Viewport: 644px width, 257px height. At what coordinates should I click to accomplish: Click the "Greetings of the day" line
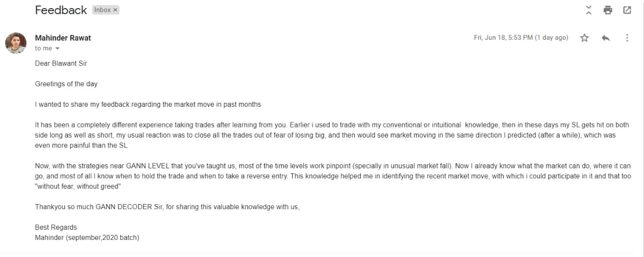66,84
